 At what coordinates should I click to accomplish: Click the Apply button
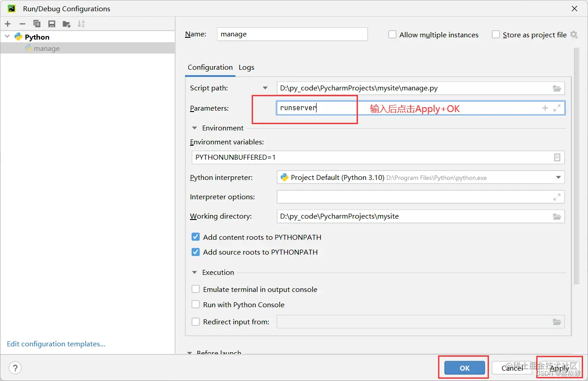tap(559, 368)
